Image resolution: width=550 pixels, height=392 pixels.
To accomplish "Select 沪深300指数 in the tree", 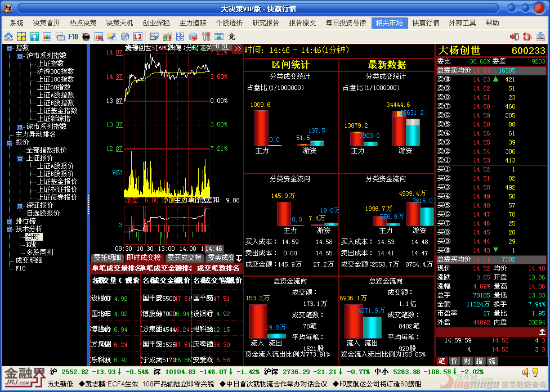I will [55, 71].
